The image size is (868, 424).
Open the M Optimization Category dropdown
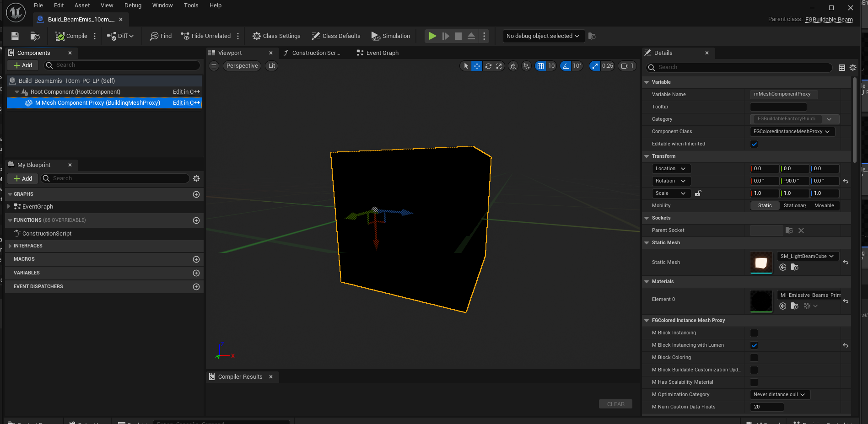tap(780, 395)
